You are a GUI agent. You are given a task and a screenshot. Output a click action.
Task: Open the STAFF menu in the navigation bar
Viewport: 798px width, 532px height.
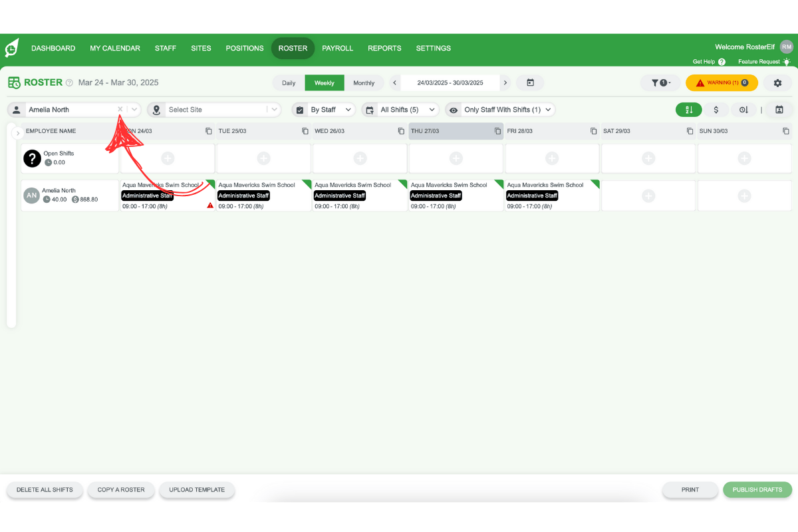(165, 48)
